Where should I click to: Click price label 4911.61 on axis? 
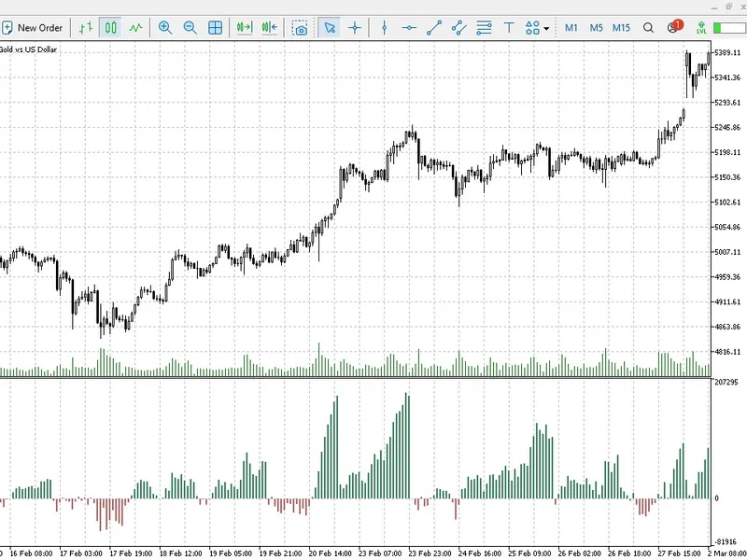pyautogui.click(x=727, y=301)
